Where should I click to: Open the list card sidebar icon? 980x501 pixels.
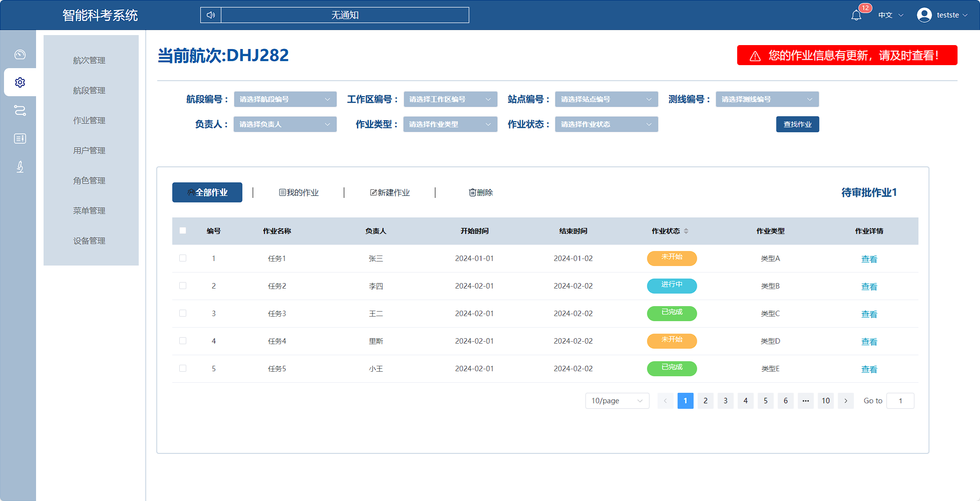20,138
